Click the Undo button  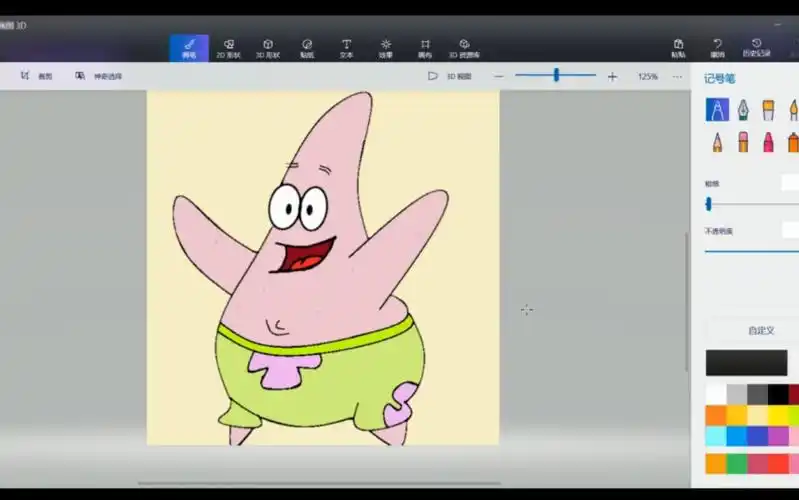point(717,48)
